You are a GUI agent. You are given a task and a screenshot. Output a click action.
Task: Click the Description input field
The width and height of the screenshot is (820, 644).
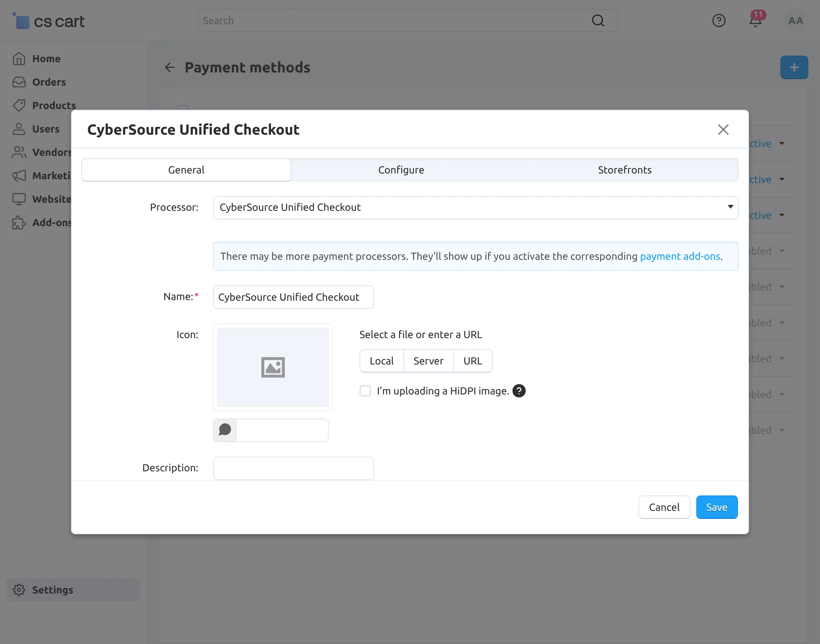coord(293,468)
